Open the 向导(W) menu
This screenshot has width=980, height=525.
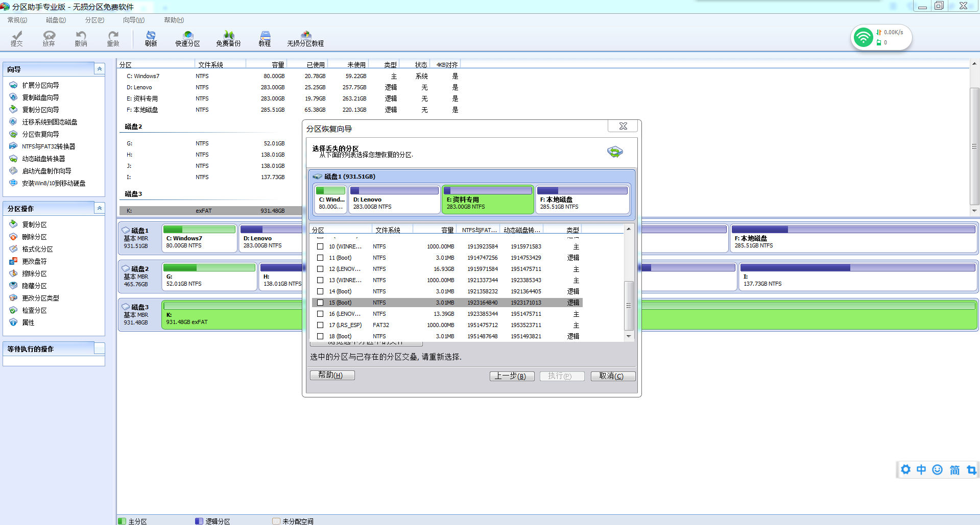(x=133, y=20)
